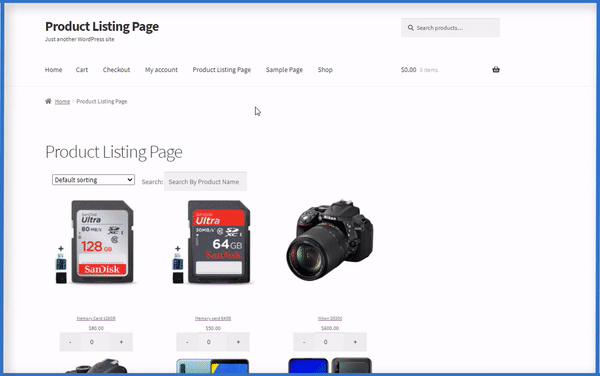Increase quantity for Memory card 64GB
The height and width of the screenshot is (376, 600).
(238, 342)
